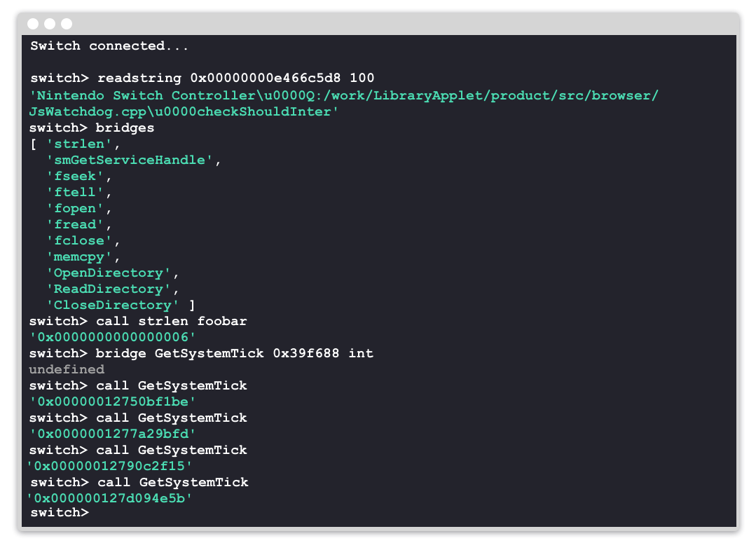The image size is (756, 543).
Task: Click the empty 'switch>' prompt at bottom
Action: coord(60,513)
